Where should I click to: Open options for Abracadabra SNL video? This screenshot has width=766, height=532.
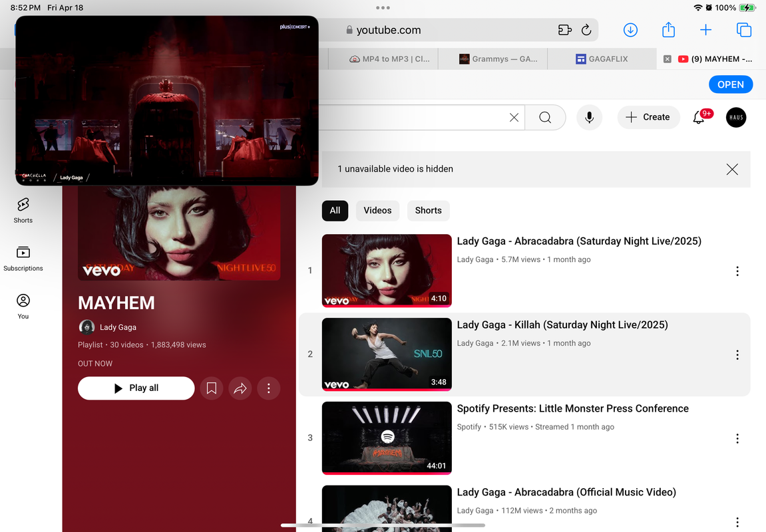737,271
